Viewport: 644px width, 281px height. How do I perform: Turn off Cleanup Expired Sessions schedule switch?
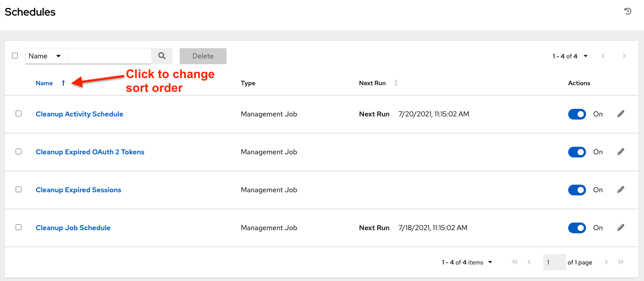coord(577,190)
